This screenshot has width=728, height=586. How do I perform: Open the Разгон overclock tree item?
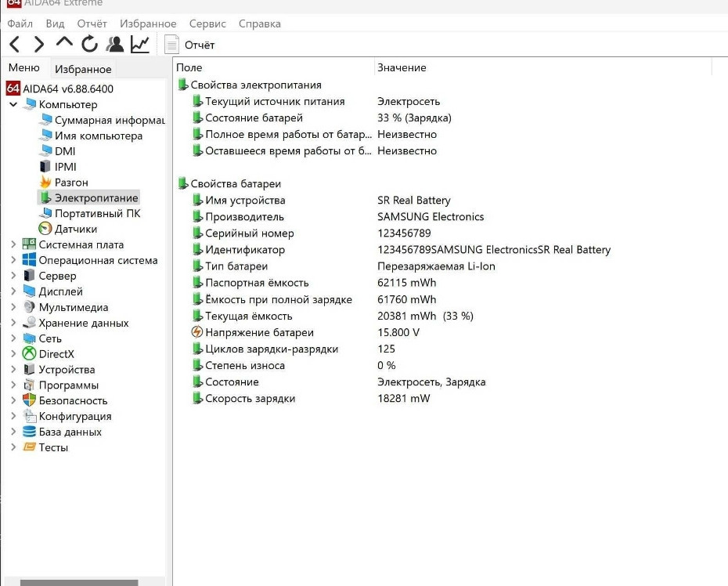tap(70, 183)
